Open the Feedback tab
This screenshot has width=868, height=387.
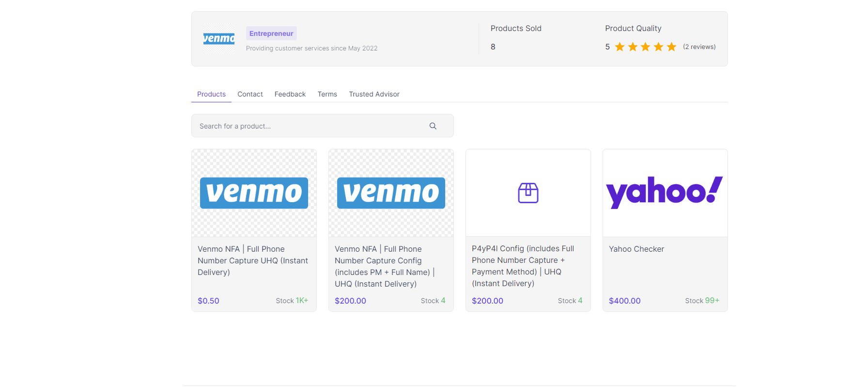tap(290, 94)
